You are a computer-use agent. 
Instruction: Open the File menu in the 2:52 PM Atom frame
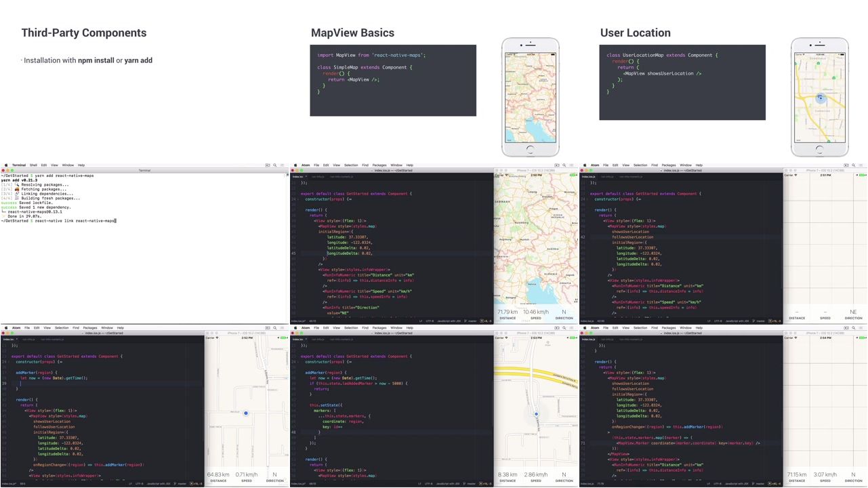coord(27,328)
